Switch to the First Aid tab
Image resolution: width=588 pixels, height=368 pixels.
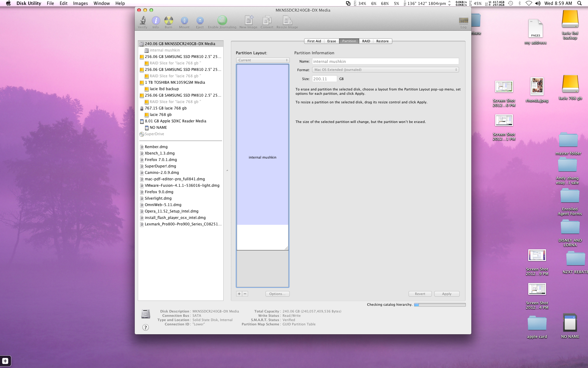(x=314, y=41)
